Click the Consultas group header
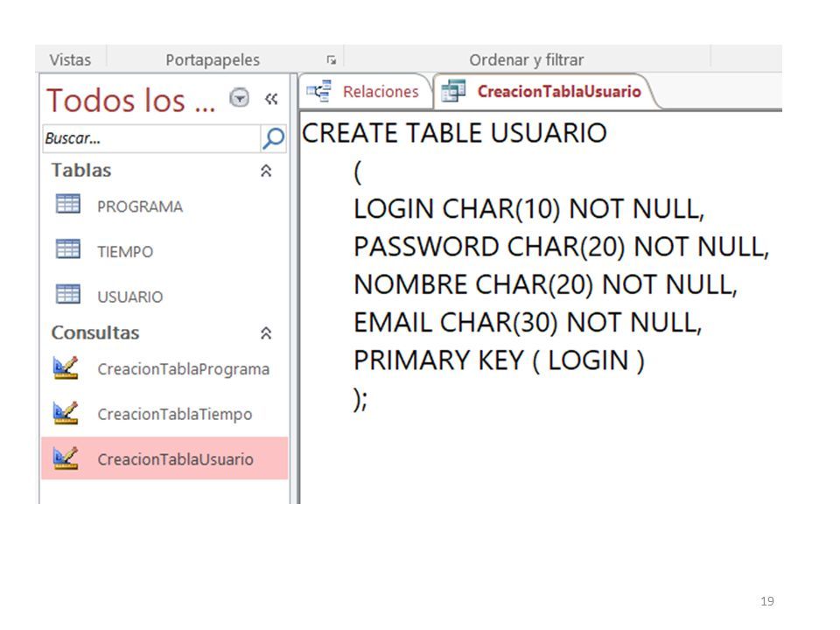Image resolution: width=840 pixels, height=630 pixels. [x=95, y=332]
